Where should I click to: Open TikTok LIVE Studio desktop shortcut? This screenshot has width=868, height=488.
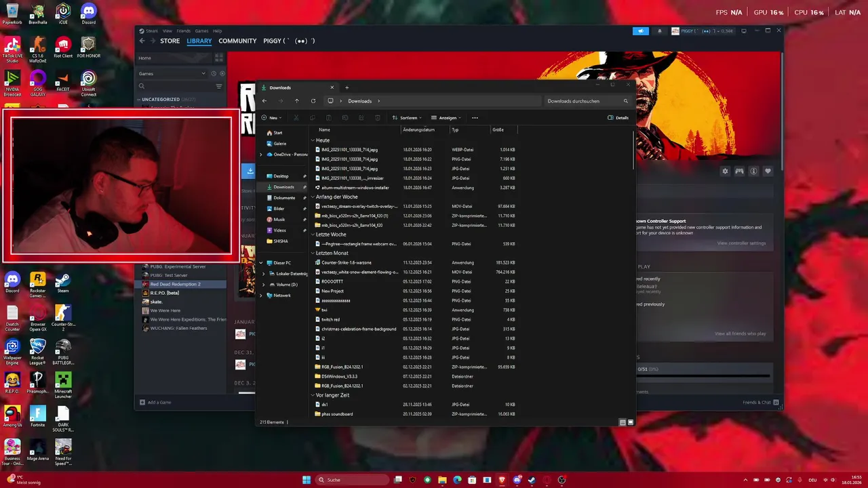tap(12, 49)
